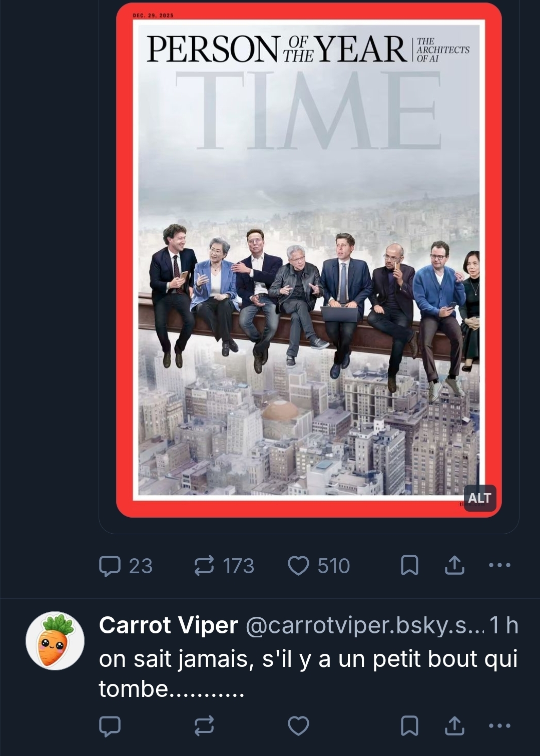Open more options for the TIME post

coord(499,566)
